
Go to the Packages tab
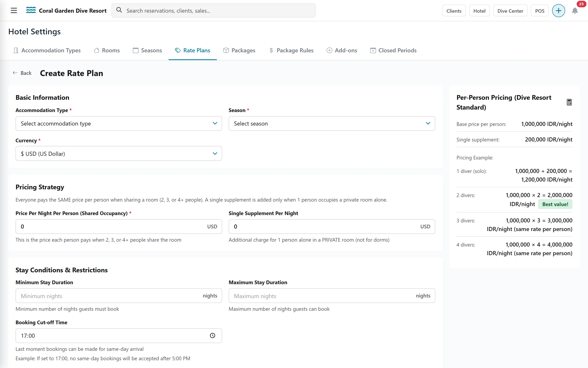(239, 50)
